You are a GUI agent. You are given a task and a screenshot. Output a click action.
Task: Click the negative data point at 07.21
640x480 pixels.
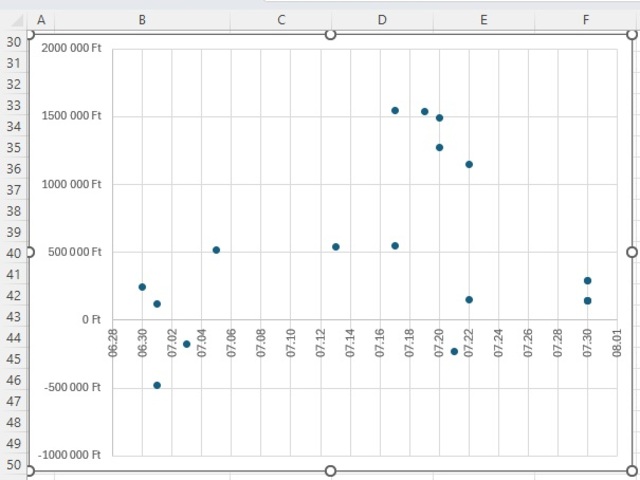coord(454,351)
